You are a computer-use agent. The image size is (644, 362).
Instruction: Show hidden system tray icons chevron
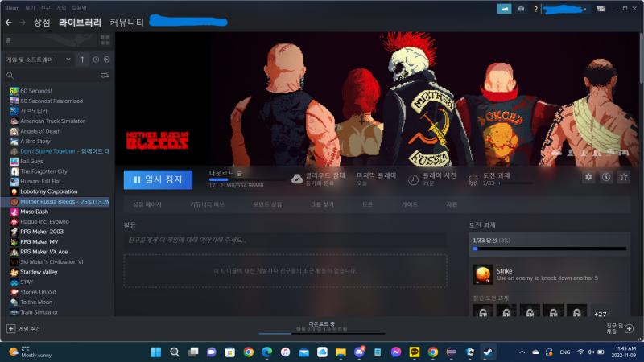pos(522,352)
